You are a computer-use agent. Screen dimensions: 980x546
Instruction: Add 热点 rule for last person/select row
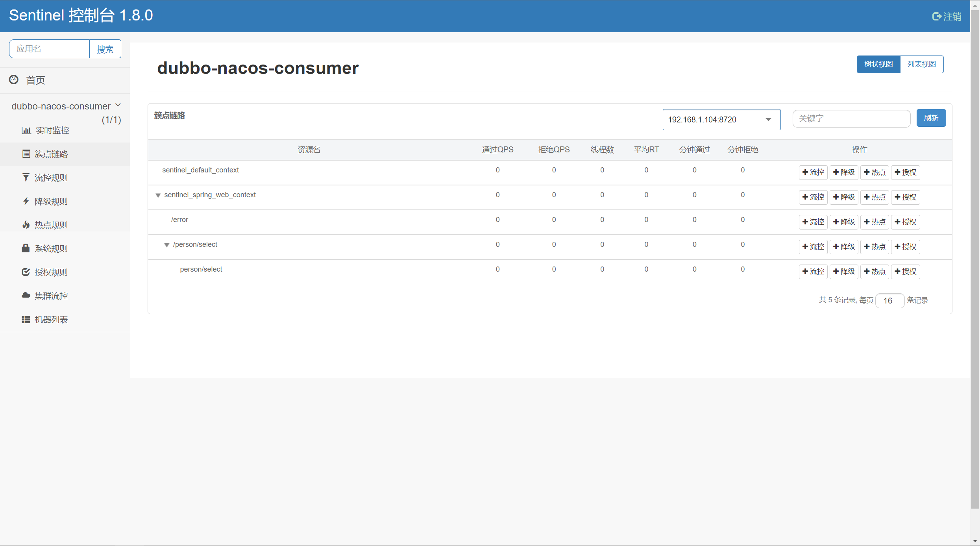coord(875,272)
